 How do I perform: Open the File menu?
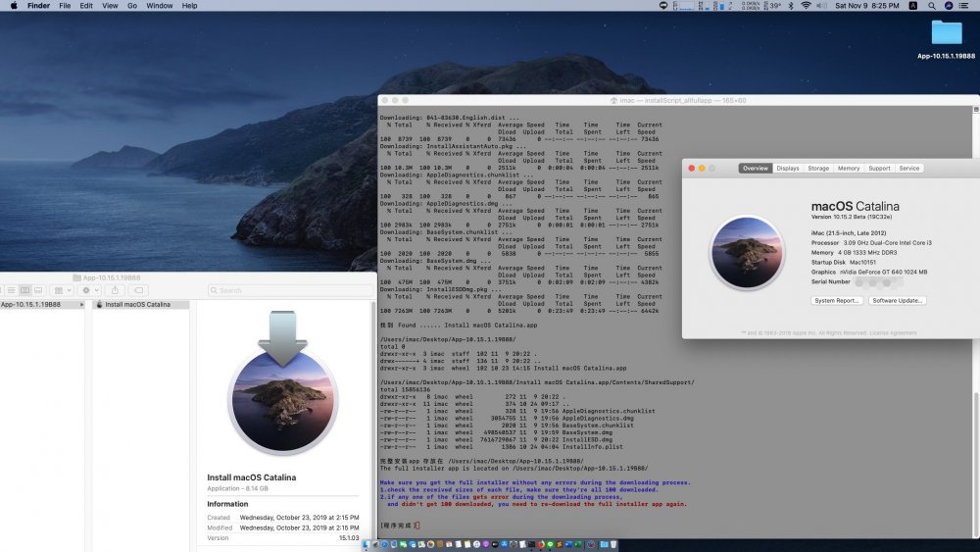click(65, 6)
